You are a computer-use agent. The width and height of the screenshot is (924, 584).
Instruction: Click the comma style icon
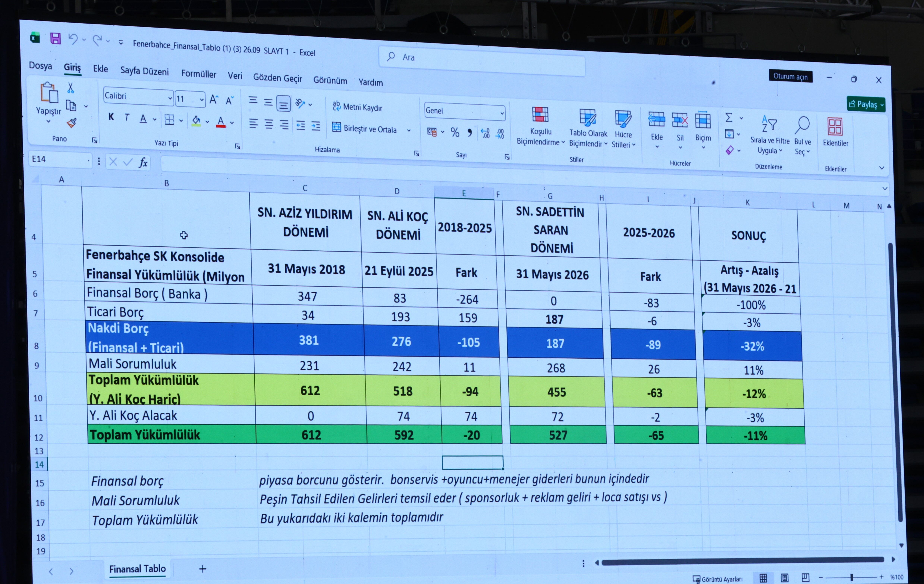470,133
